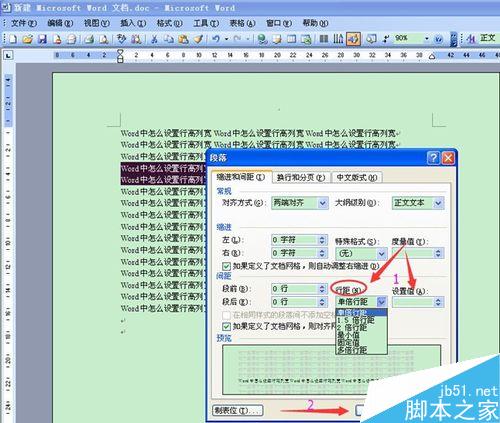
Task: Click the Permission toolbar icon
Action: click(57, 39)
